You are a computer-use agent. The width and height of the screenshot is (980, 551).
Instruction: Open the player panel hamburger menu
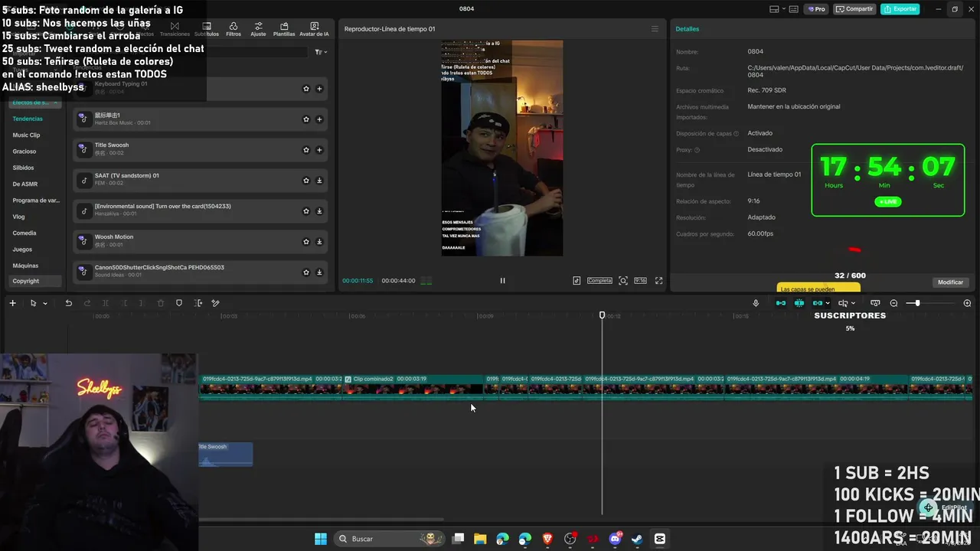coord(655,29)
